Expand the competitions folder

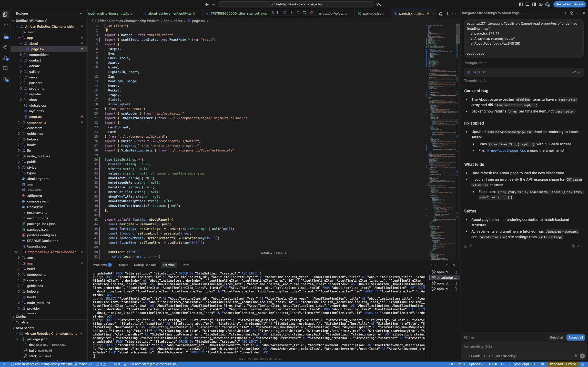click(39, 55)
